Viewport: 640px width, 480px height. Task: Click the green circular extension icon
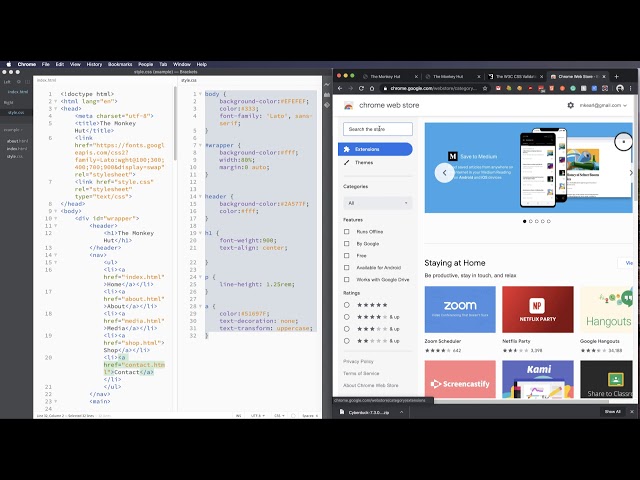pos(573,88)
